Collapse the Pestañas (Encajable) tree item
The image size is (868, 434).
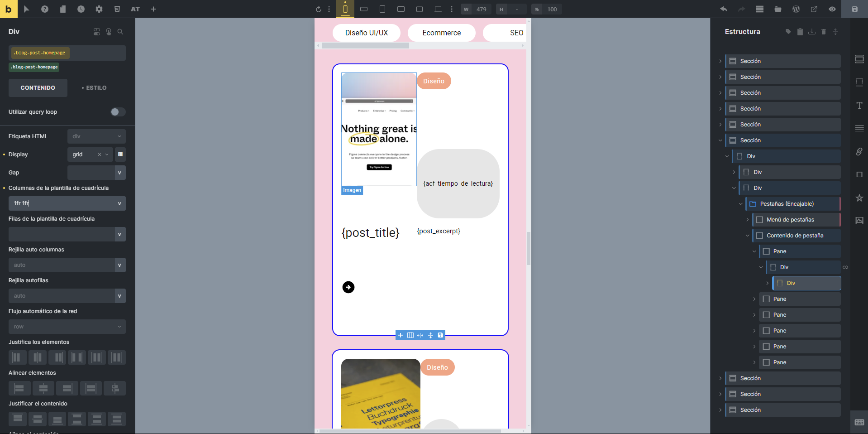741,204
